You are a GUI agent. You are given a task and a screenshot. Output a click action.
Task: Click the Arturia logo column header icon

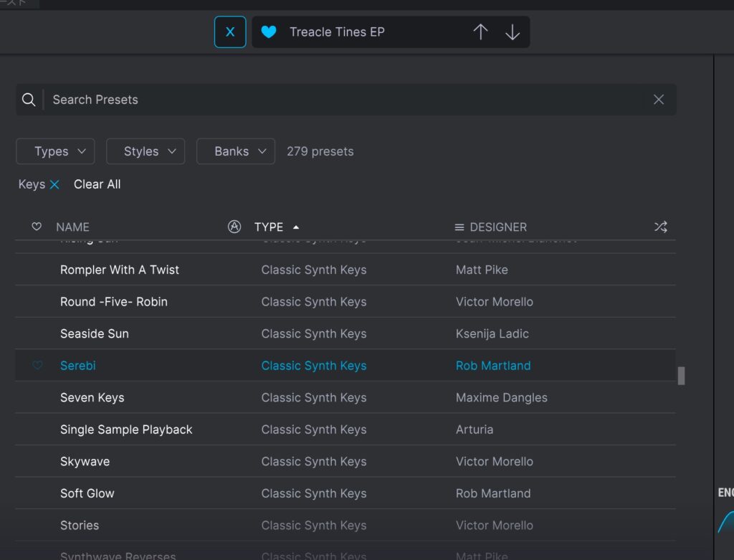click(234, 227)
